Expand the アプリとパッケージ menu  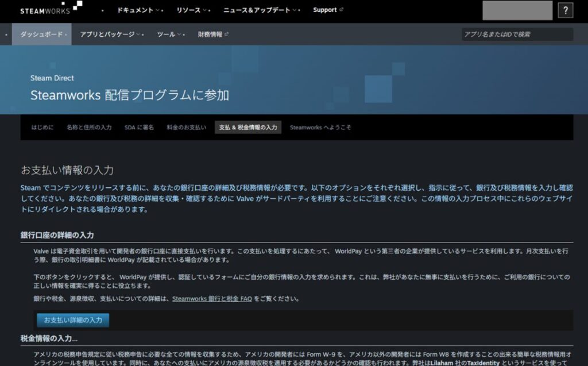tap(110, 34)
